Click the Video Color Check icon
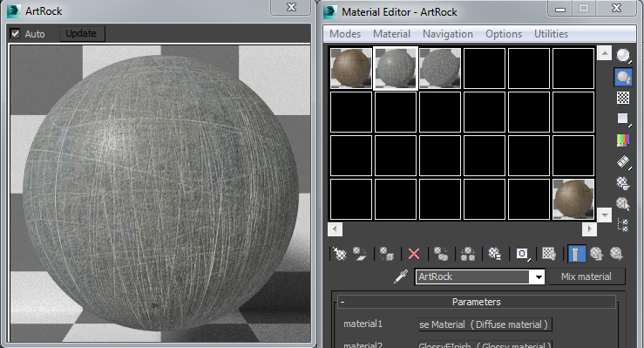The height and width of the screenshot is (348, 644). click(623, 140)
